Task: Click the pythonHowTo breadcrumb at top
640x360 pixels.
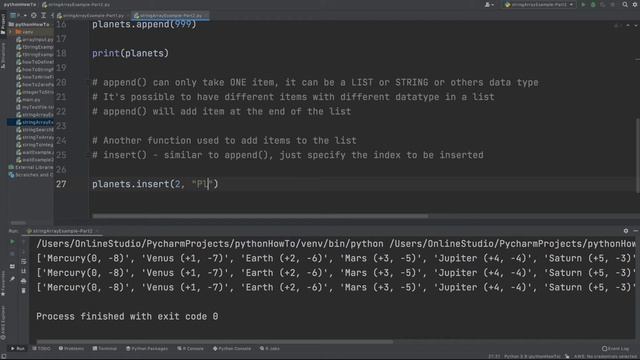Action: click(20, 4)
